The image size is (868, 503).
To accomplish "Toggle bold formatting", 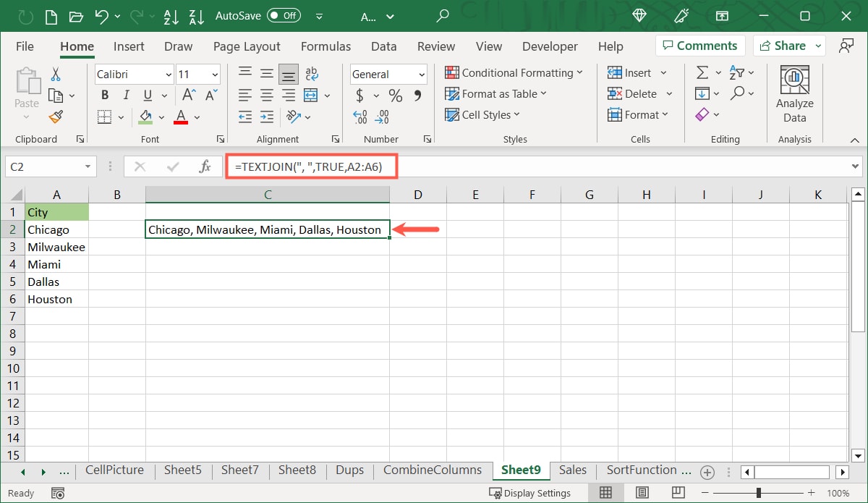I will (x=104, y=95).
